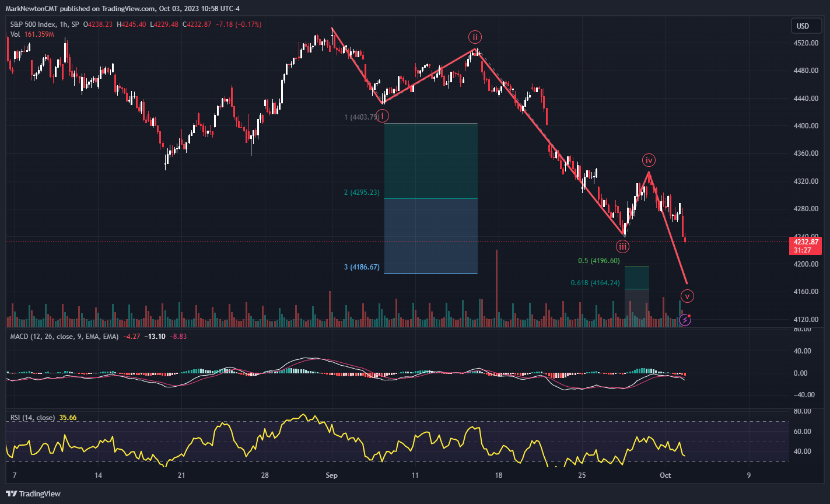Click the 31:27 candle countdown timer
Image resolution: width=830 pixels, height=504 pixels.
[805, 249]
